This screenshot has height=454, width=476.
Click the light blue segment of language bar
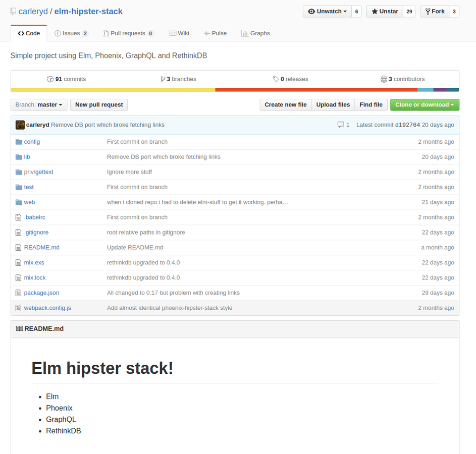click(426, 90)
